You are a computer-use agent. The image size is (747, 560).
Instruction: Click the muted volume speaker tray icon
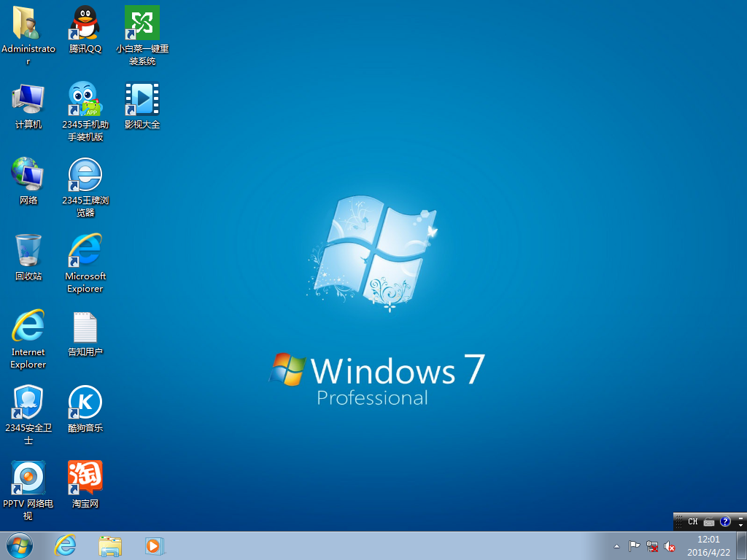[x=670, y=546]
